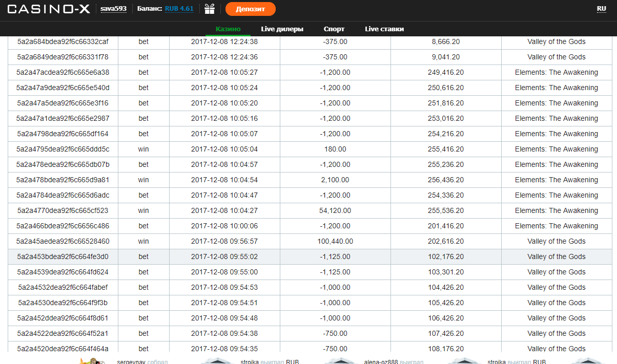Click the balance value 249,416.20
Image resolution: width=617 pixels, height=364 pixels.
[x=446, y=72]
